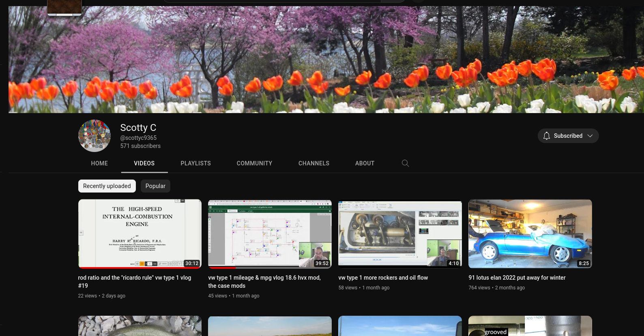Click '58 views • 1 month ago' text
644x336 pixels.
pyautogui.click(x=364, y=288)
